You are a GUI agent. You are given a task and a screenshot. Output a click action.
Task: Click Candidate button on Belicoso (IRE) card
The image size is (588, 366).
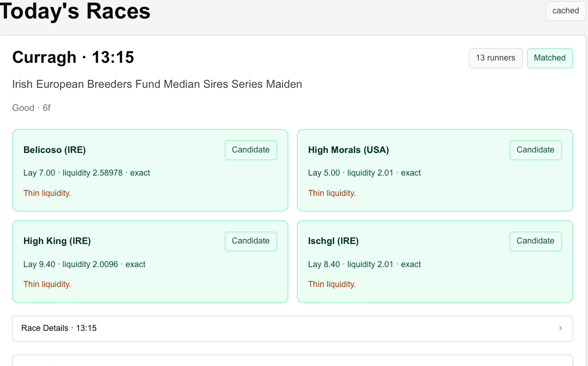pyautogui.click(x=251, y=150)
